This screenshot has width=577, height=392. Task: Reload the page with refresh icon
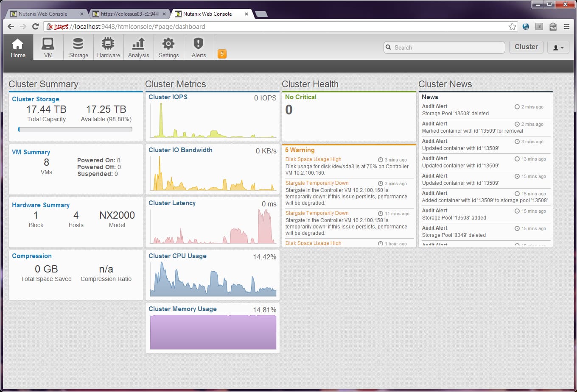[x=36, y=26]
